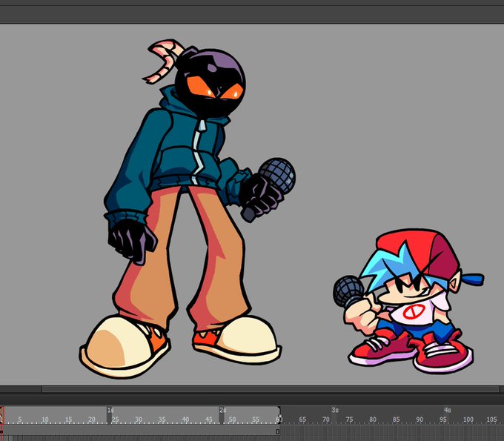Click the stage horizontal scrollbar thumb
This screenshot has width=504, height=441.
(x=271, y=389)
